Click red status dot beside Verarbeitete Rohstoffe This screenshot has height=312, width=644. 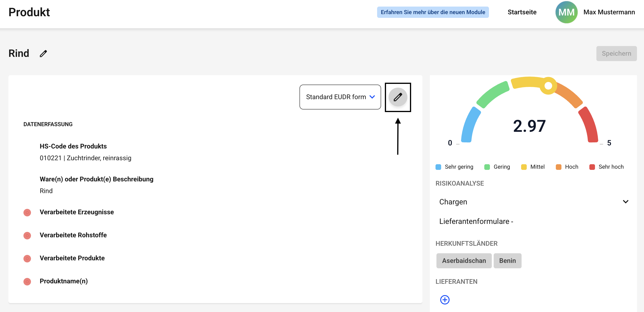click(x=27, y=235)
